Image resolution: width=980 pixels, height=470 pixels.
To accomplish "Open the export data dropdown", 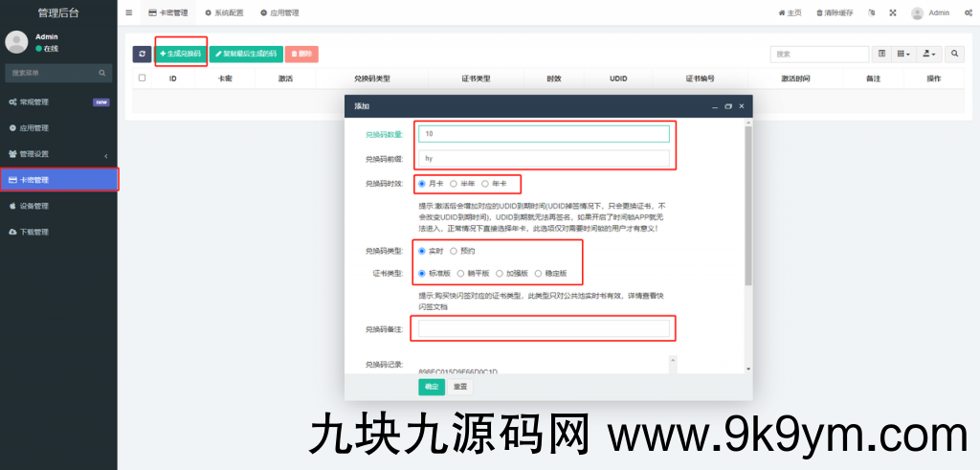I will click(929, 55).
